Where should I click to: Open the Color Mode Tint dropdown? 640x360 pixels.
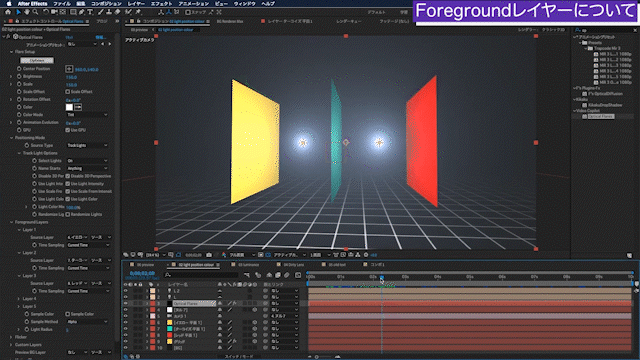[x=87, y=115]
